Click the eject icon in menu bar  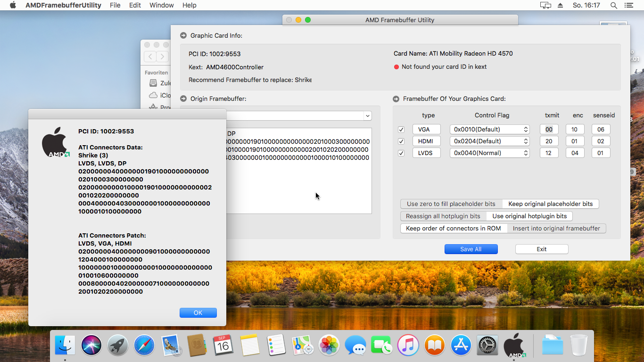click(x=560, y=5)
